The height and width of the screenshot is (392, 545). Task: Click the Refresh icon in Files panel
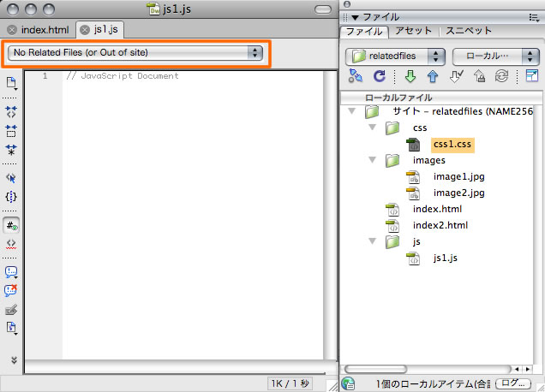(378, 76)
